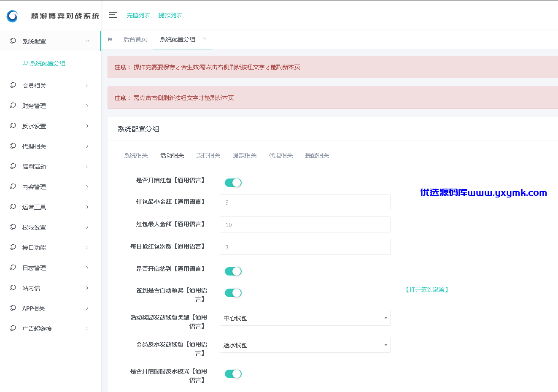Viewport: 558px width, 392px height.
Task: Click 红包最小金额 input field
Action: (305, 202)
